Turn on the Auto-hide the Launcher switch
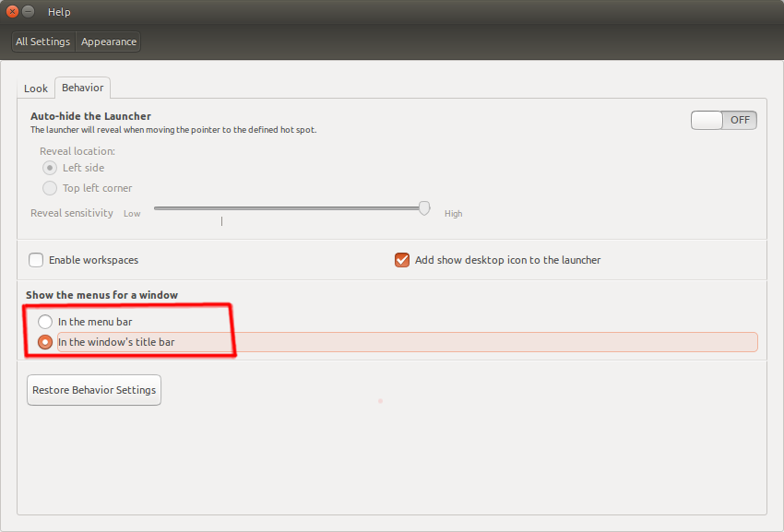 click(723, 120)
